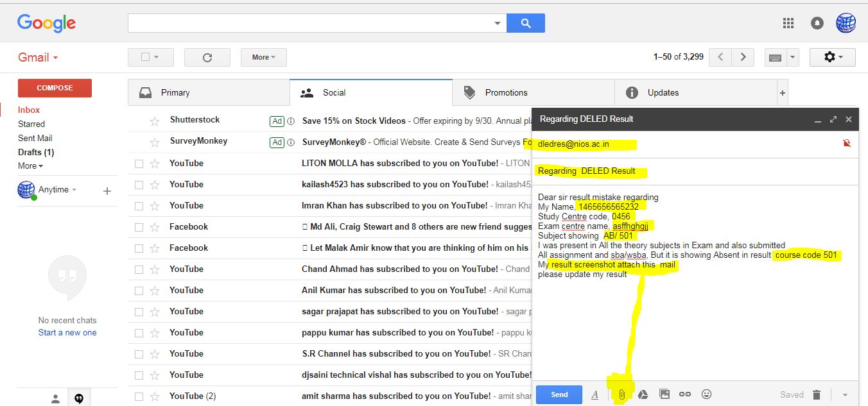Image resolution: width=868 pixels, height=406 pixels.
Task: Insert files using Google Drive icon
Action: click(x=642, y=394)
